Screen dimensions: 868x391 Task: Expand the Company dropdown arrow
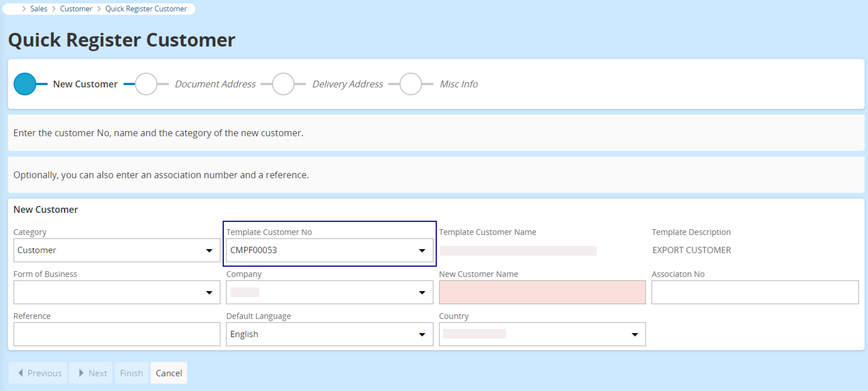point(422,293)
